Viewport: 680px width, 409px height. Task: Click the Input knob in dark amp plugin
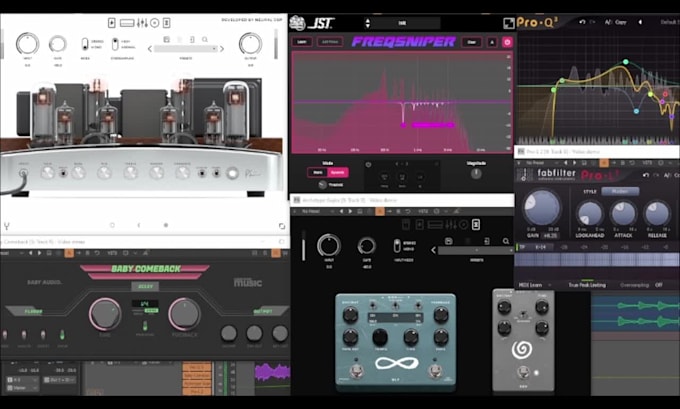click(329, 246)
